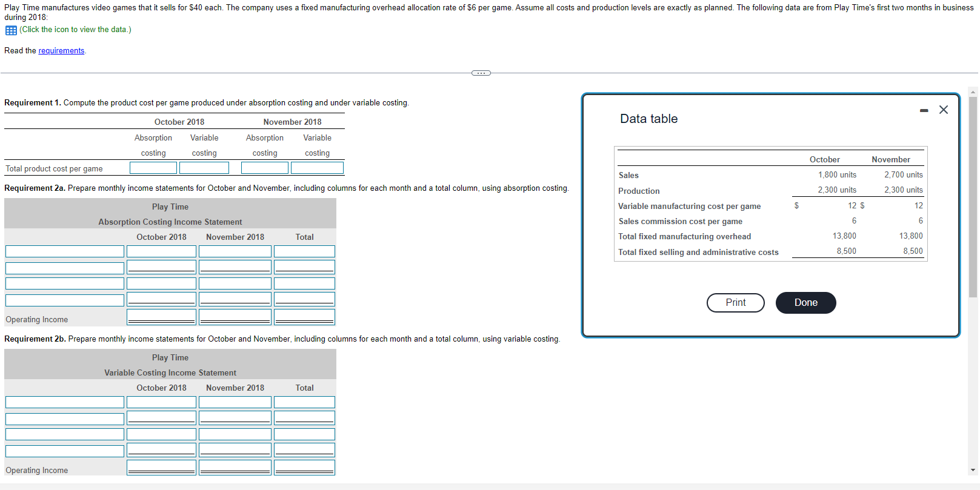This screenshot has height=490, width=980.
Task: Click the vertical scrollbar thumb
Action: point(973,197)
